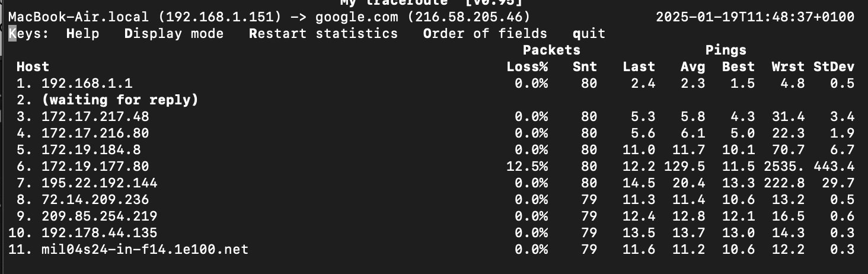Click the waiting for reply row
The height and width of the screenshot is (274, 868).
coord(120,100)
